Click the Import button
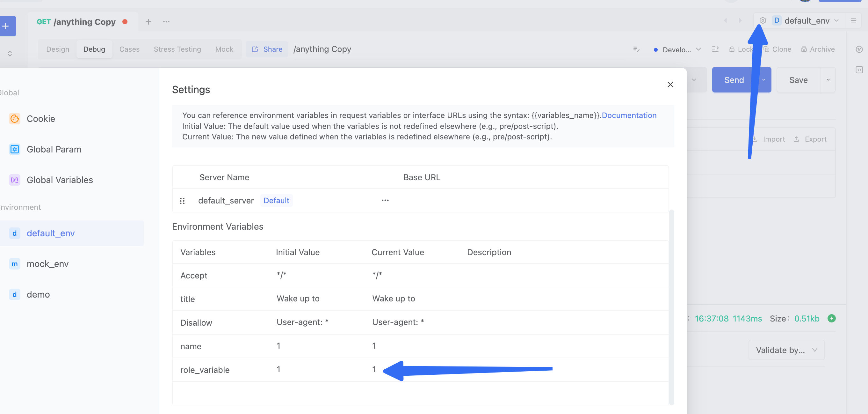Image resolution: width=868 pixels, height=414 pixels. coord(769,139)
